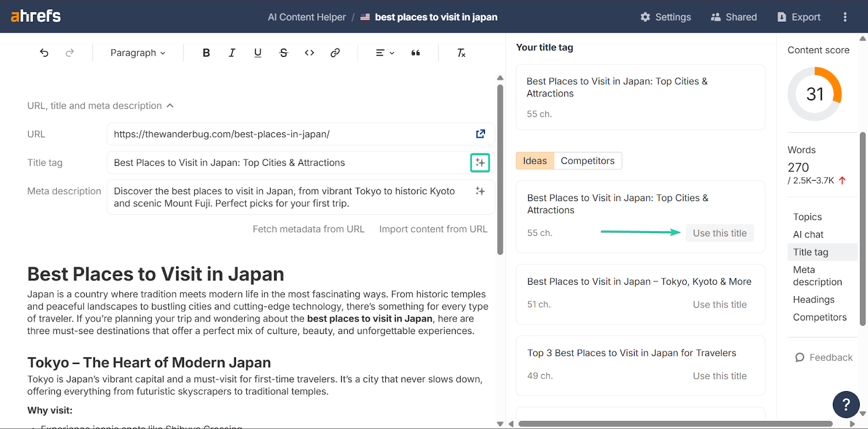Image resolution: width=868 pixels, height=429 pixels.
Task: Click the up arrow on the editor scrollbar
Action: click(500, 78)
